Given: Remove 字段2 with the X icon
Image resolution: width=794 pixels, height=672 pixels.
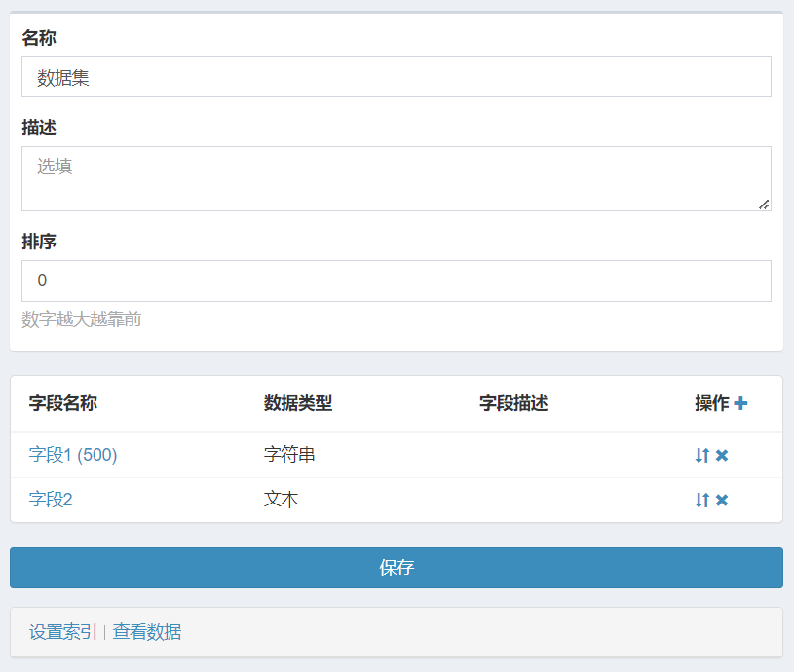Looking at the screenshot, I should click(x=722, y=500).
